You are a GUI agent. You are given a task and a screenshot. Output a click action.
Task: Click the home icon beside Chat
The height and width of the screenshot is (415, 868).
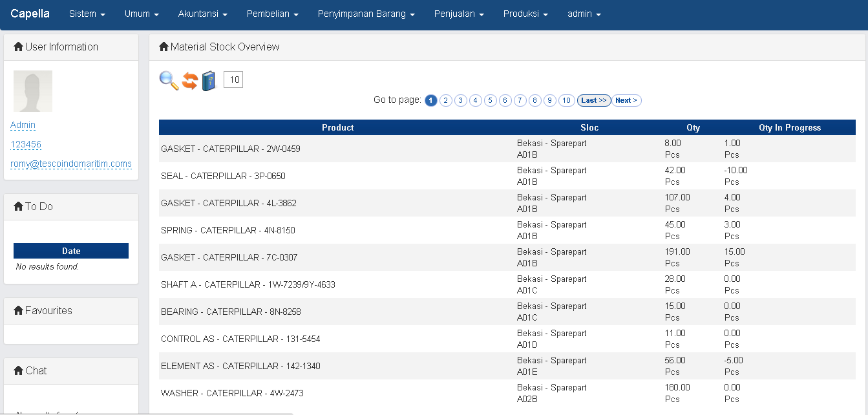[x=18, y=370]
